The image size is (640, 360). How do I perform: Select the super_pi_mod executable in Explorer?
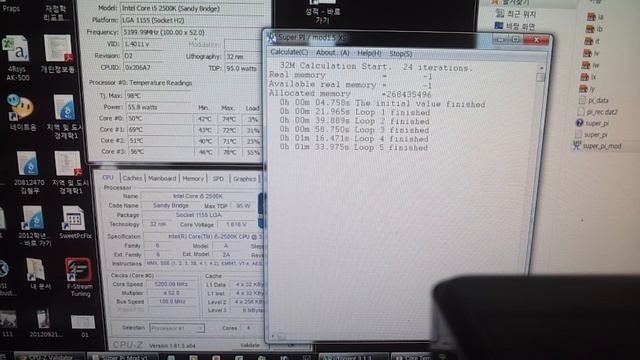pos(597,146)
